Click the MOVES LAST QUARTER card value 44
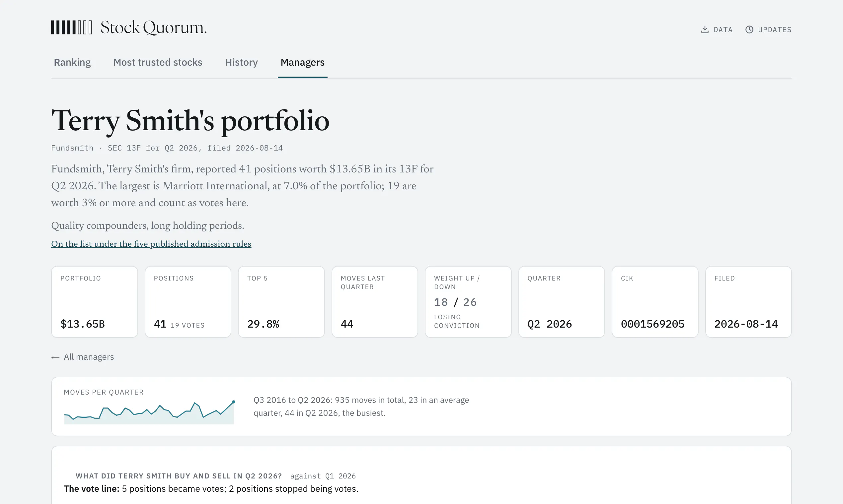Image resolution: width=843 pixels, height=504 pixels. (x=347, y=324)
